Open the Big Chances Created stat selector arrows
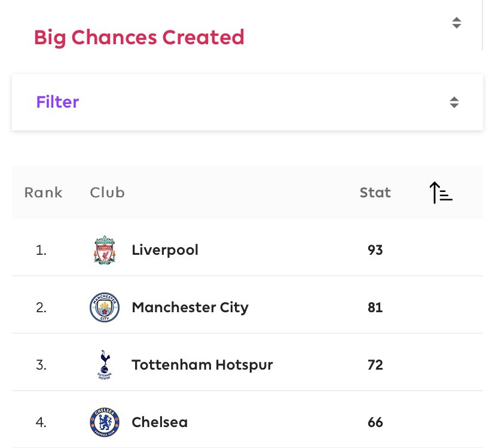This screenshot has width=495, height=448. 457,23
